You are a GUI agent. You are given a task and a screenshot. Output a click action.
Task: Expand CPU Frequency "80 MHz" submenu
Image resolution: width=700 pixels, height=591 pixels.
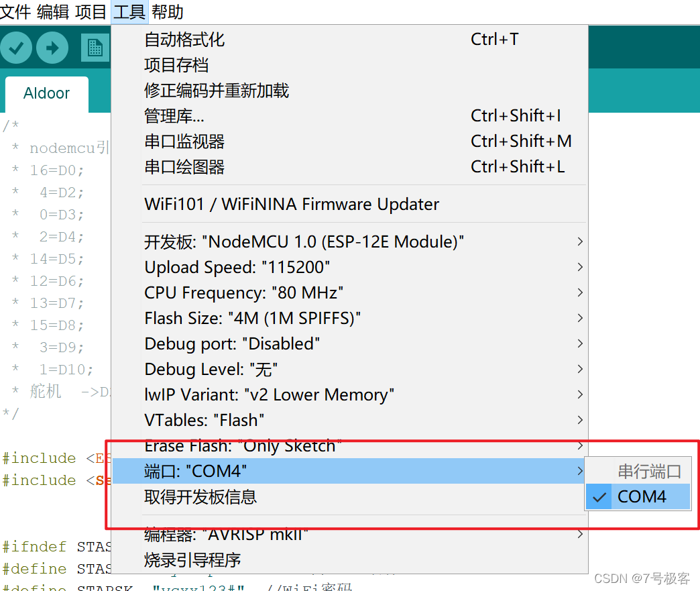tap(349, 292)
